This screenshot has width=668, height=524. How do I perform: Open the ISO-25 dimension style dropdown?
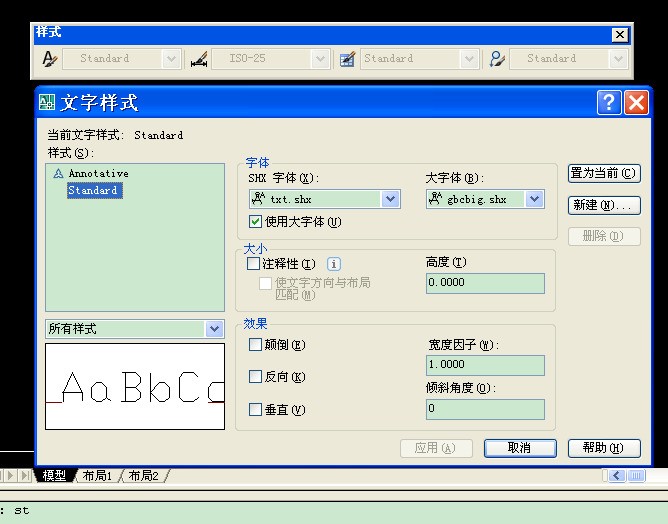320,59
